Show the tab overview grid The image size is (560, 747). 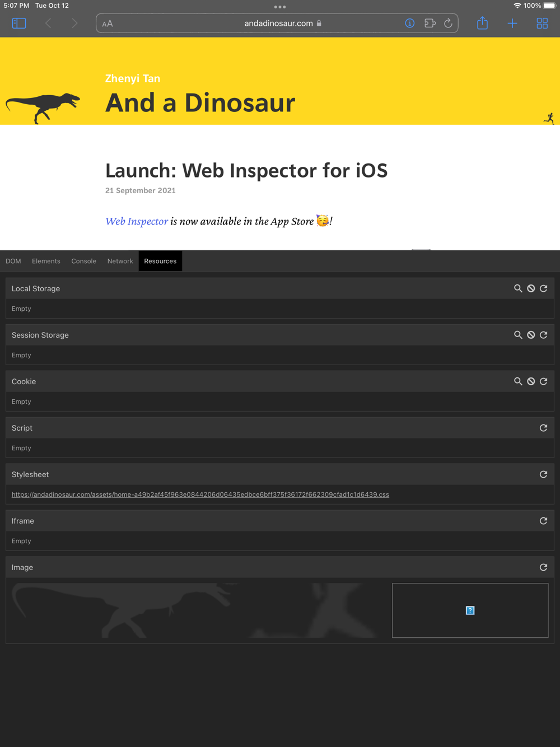point(542,24)
